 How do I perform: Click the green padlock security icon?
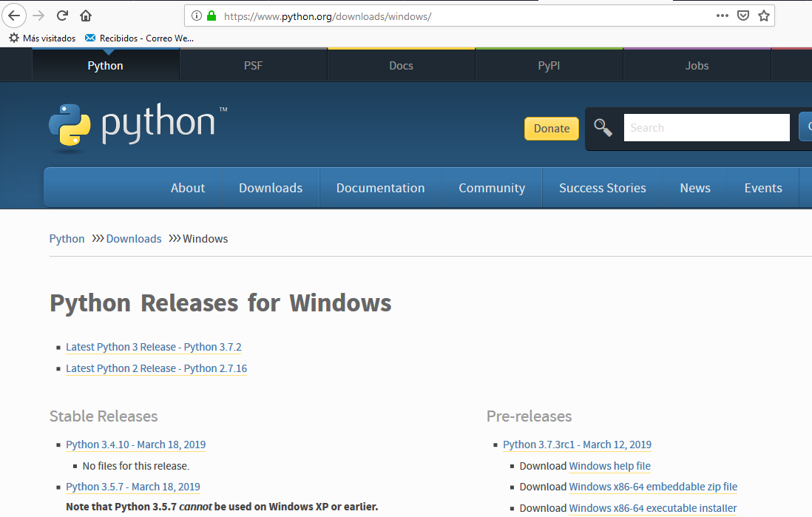click(x=212, y=16)
